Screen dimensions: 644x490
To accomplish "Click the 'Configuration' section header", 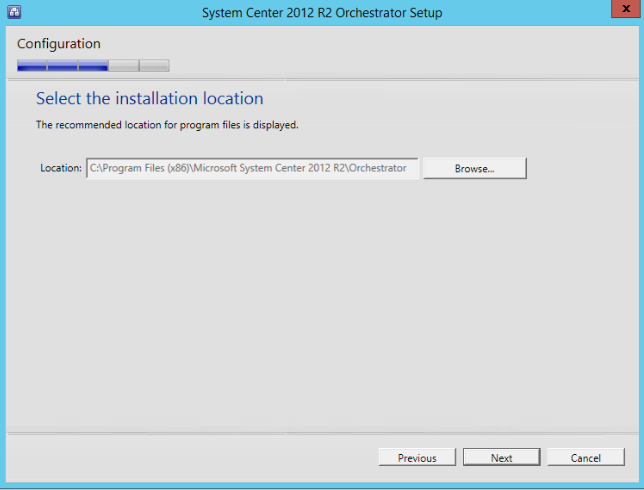I will (59, 44).
